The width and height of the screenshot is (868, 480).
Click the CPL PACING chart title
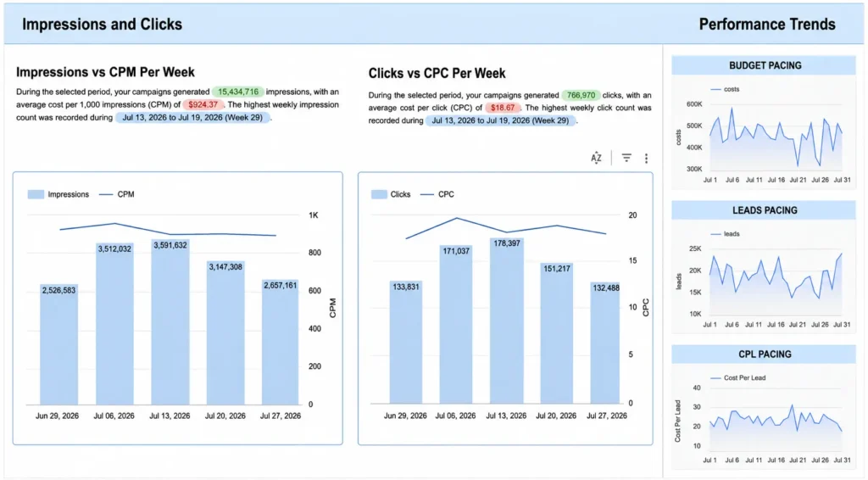[765, 354]
